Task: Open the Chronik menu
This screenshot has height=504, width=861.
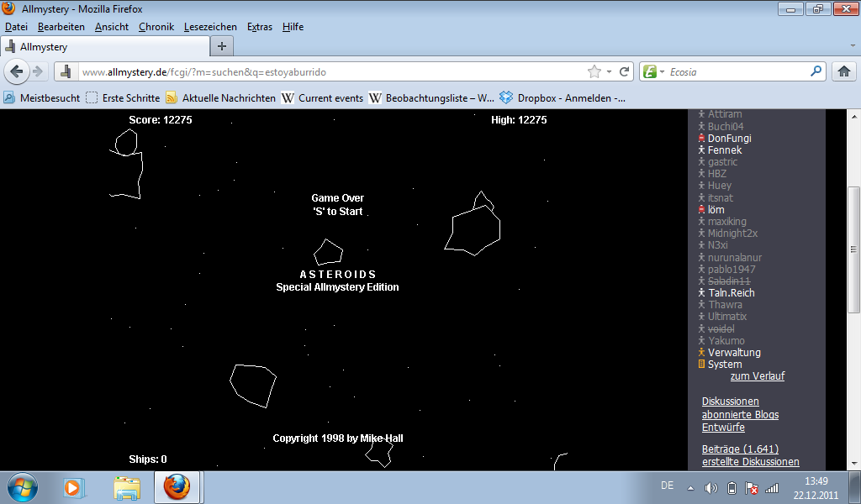Action: coord(156,27)
